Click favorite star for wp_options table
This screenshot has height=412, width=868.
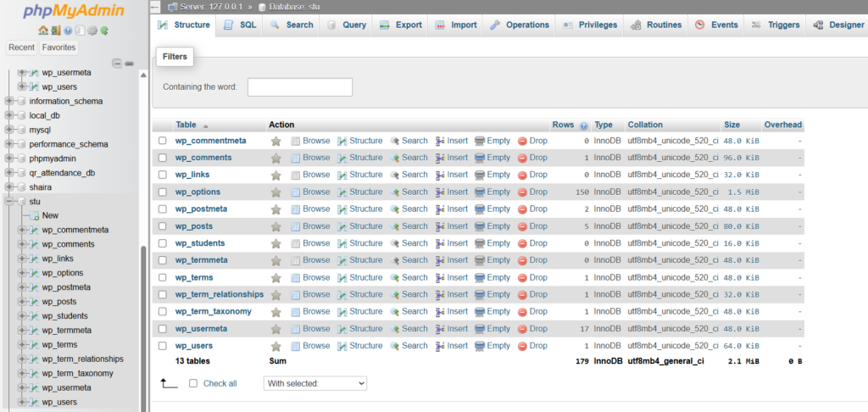pos(275,192)
